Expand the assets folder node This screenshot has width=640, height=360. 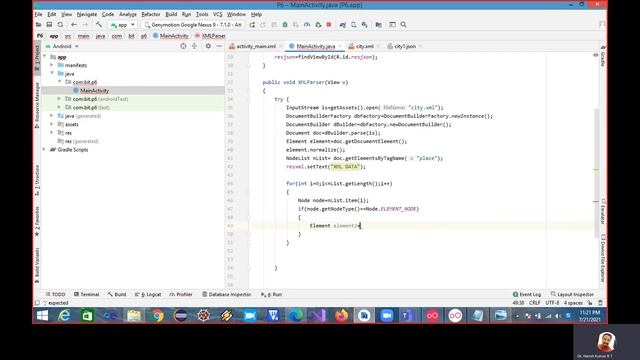pyautogui.click(x=52, y=124)
